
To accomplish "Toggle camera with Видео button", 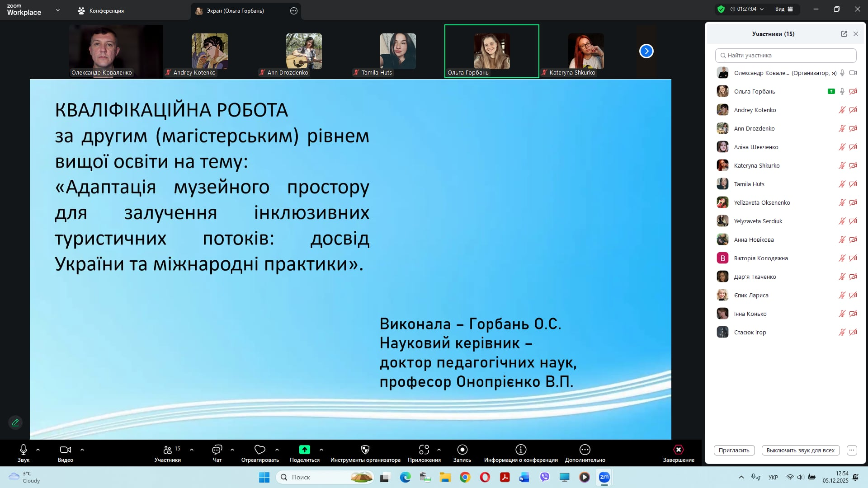I will tap(66, 450).
